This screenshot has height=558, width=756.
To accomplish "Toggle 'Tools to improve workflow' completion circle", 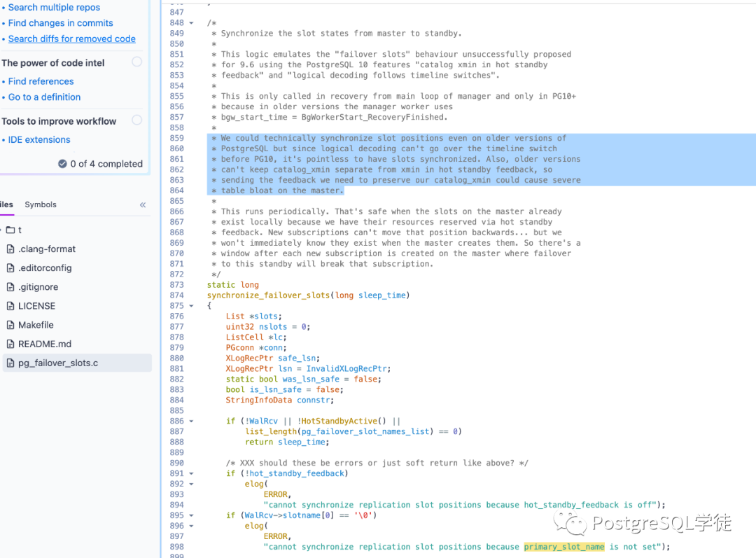I will coord(137,120).
